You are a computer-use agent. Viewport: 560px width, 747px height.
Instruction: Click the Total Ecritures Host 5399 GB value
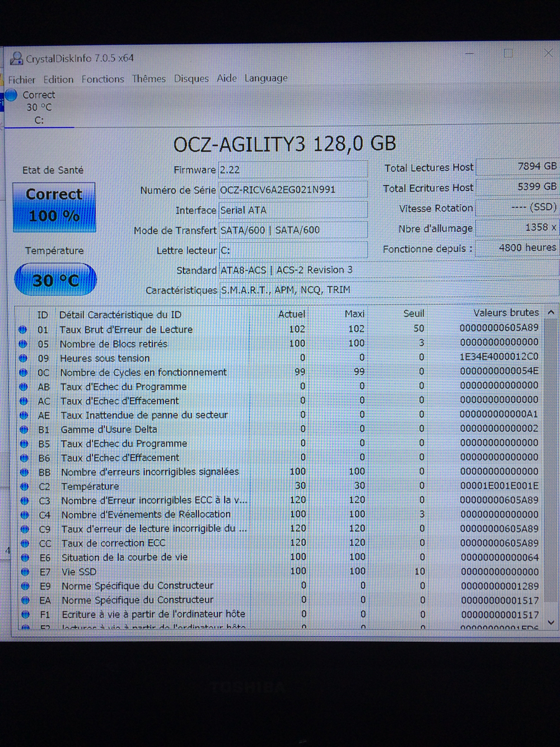coord(517,187)
